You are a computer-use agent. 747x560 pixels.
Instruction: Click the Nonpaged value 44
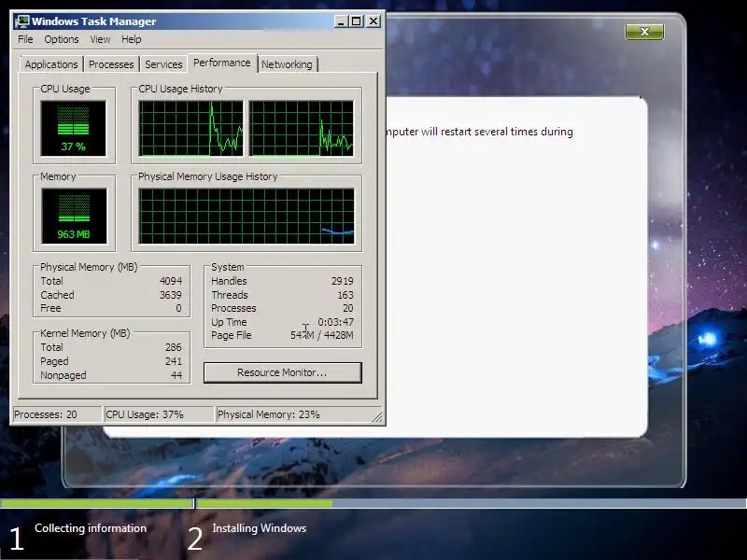click(176, 375)
